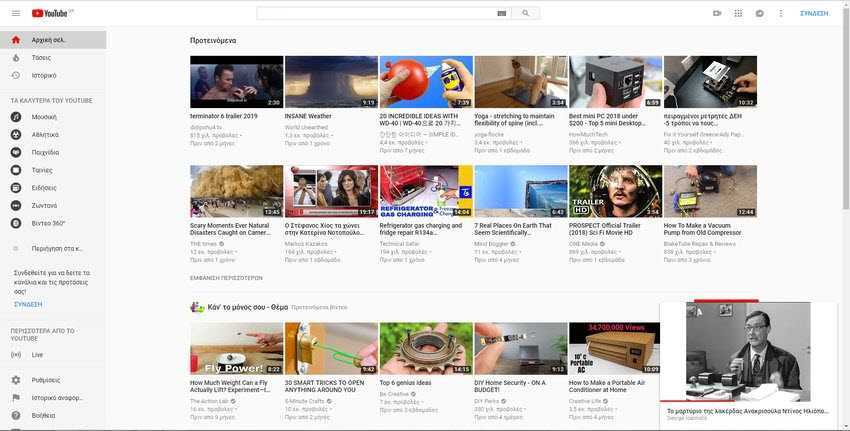Click the sidebar ΣΥΝΔΕΣΗ sign-in link
The image size is (850, 431).
28,304
